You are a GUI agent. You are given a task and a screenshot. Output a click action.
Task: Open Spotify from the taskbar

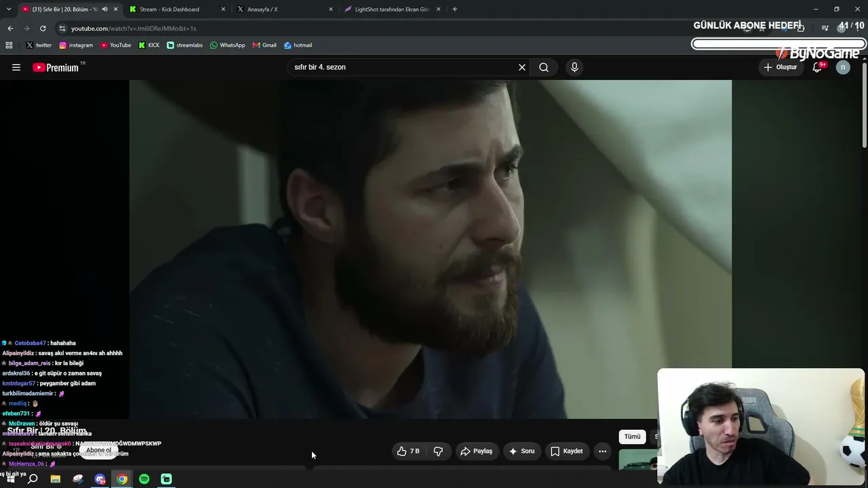(x=144, y=479)
